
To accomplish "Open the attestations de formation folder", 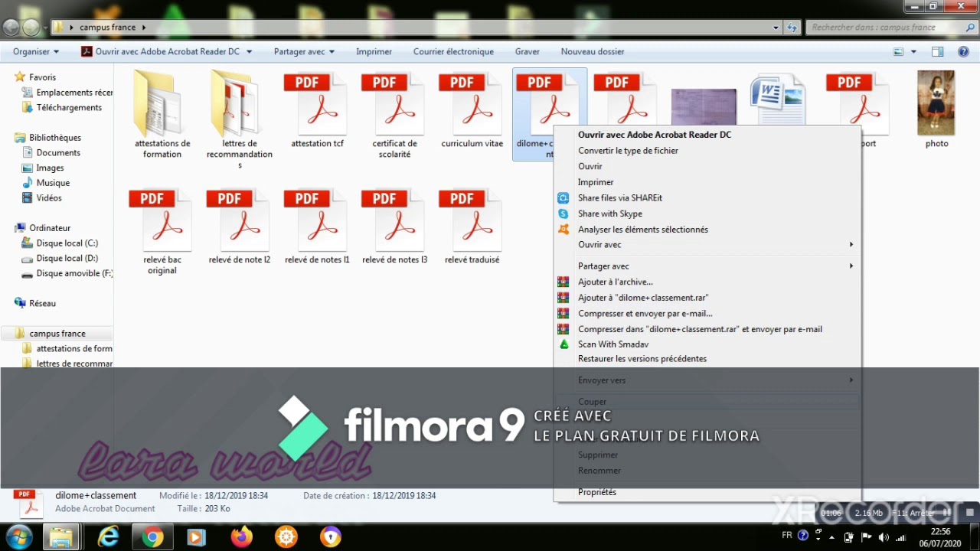I will pos(162,115).
